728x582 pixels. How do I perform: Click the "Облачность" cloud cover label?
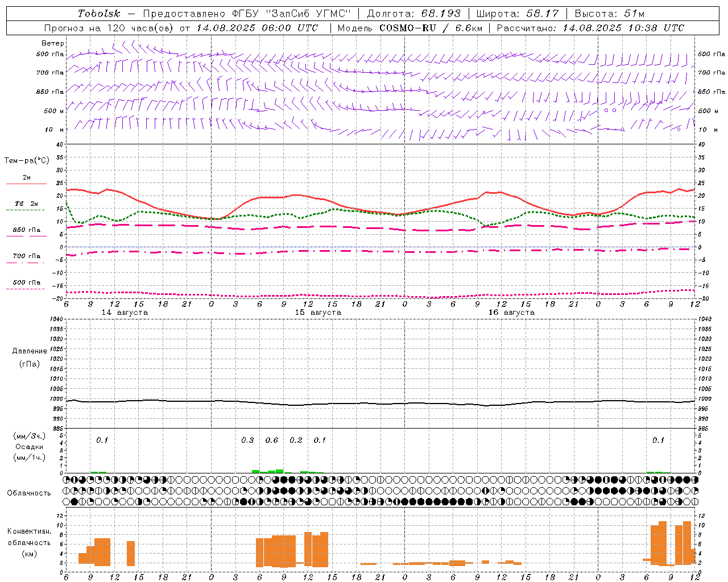tap(29, 493)
